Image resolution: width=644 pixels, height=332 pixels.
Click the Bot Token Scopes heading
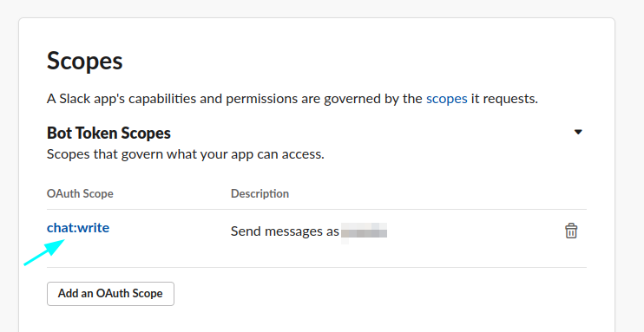coord(108,133)
